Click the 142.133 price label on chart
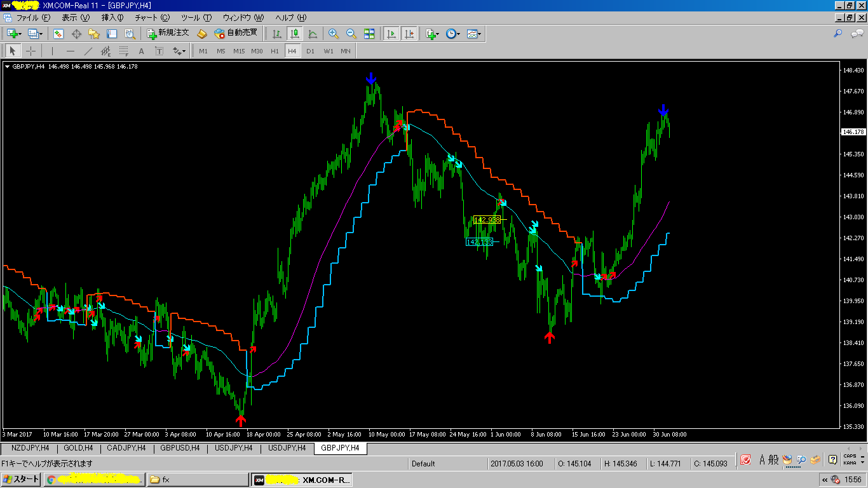868x488 pixels. pyautogui.click(x=479, y=241)
